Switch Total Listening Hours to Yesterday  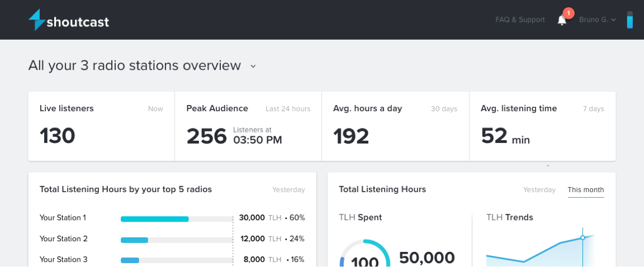pyautogui.click(x=539, y=190)
